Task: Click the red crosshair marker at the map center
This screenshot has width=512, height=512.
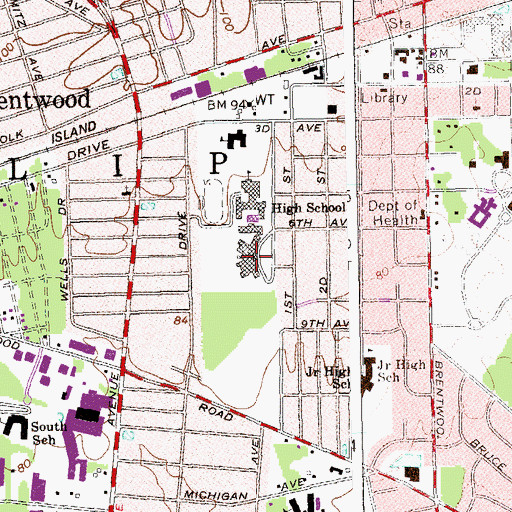Action: coord(256,256)
